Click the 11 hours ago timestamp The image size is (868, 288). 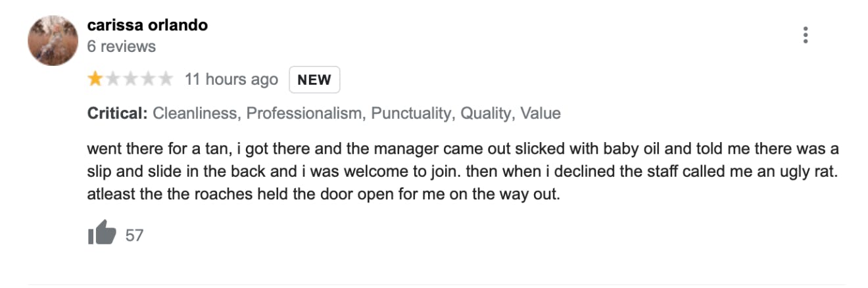tap(231, 80)
